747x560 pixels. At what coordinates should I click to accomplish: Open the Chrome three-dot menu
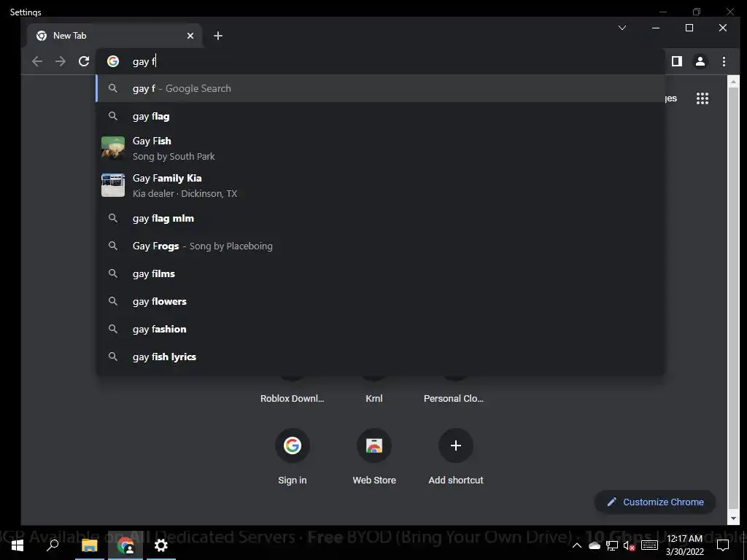pyautogui.click(x=724, y=61)
